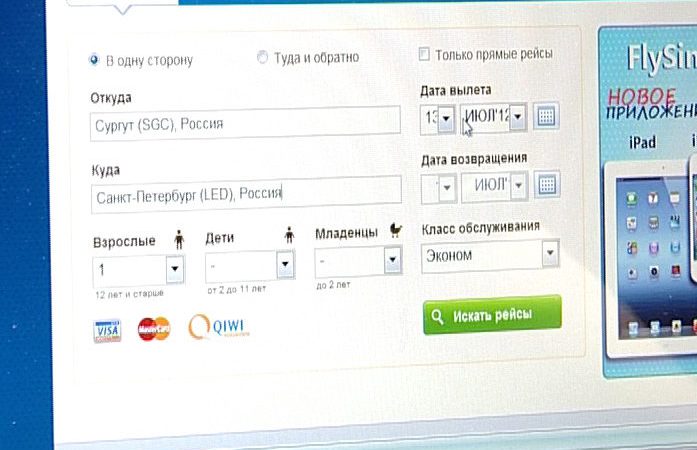Click the FlySim iPad app banner
Image resolution: width=697 pixels, height=450 pixels.
coord(649,202)
